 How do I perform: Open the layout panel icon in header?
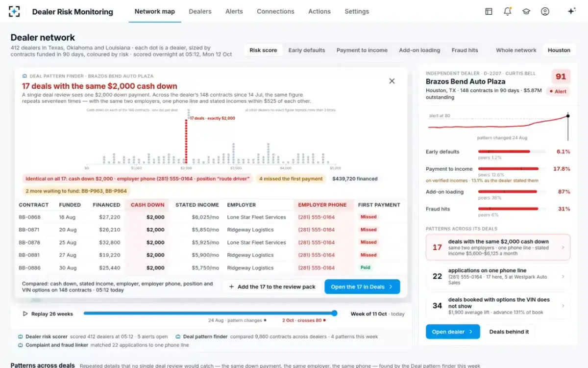[x=489, y=11]
